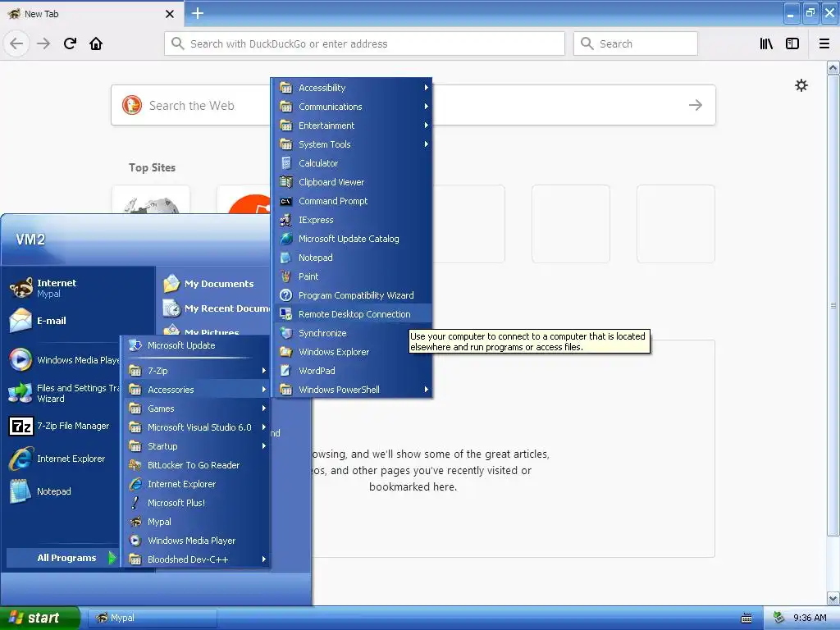Reload the current page
Screen dimensions: 840x630
pos(70,43)
